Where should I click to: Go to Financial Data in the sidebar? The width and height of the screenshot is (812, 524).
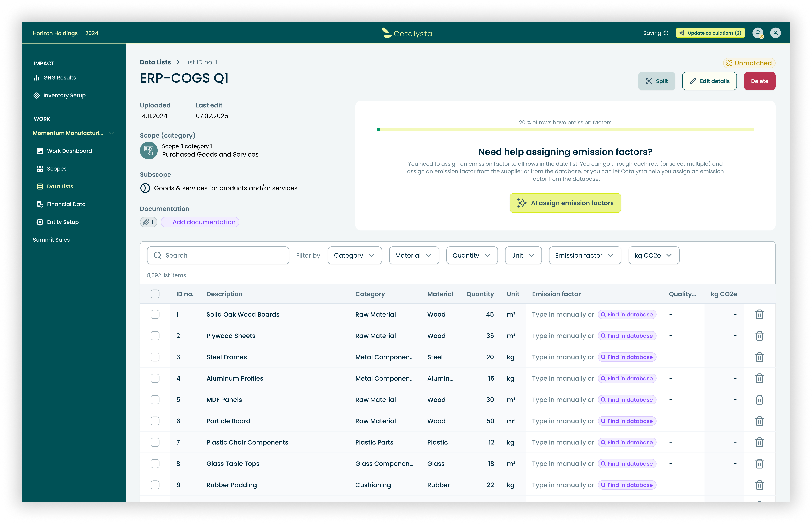coord(66,204)
